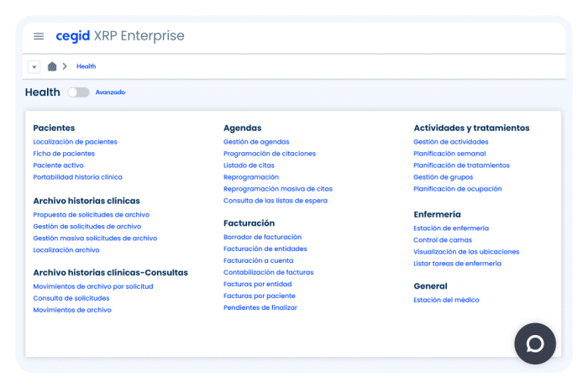Open Consulta de solicitudes

coord(71,298)
